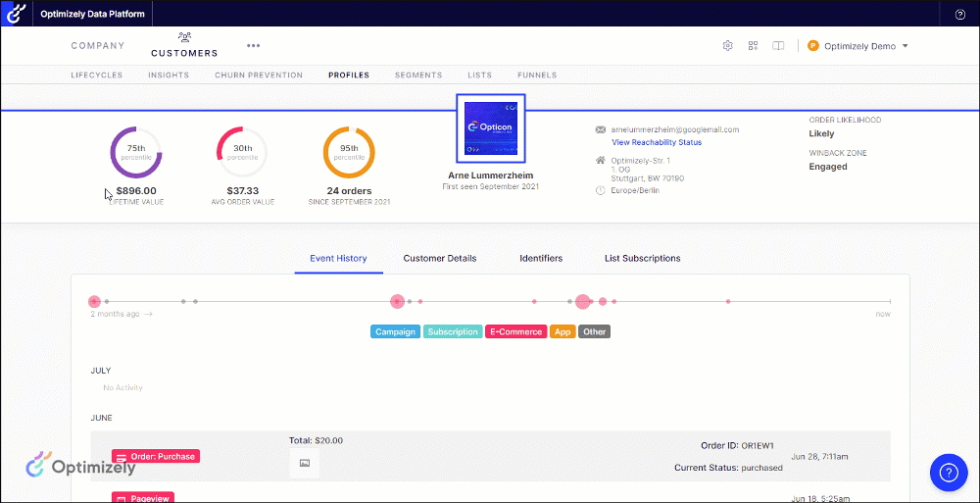
Task: Click the 24 orders count
Action: point(349,191)
